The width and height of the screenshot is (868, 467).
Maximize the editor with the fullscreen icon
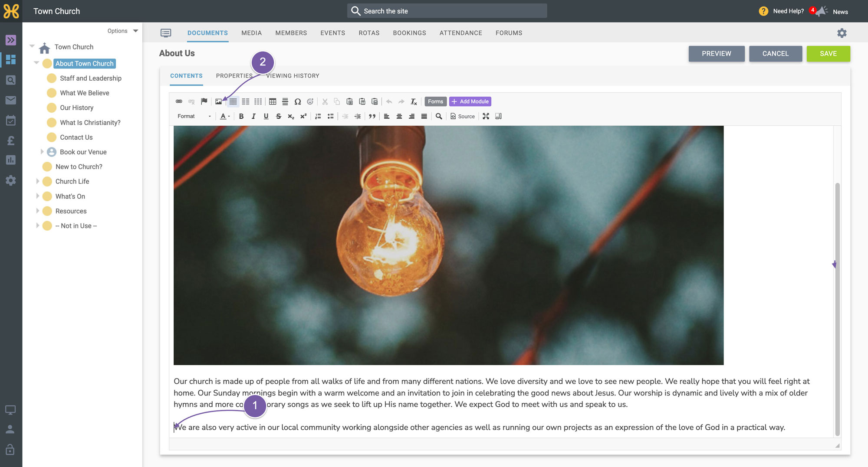tap(486, 116)
